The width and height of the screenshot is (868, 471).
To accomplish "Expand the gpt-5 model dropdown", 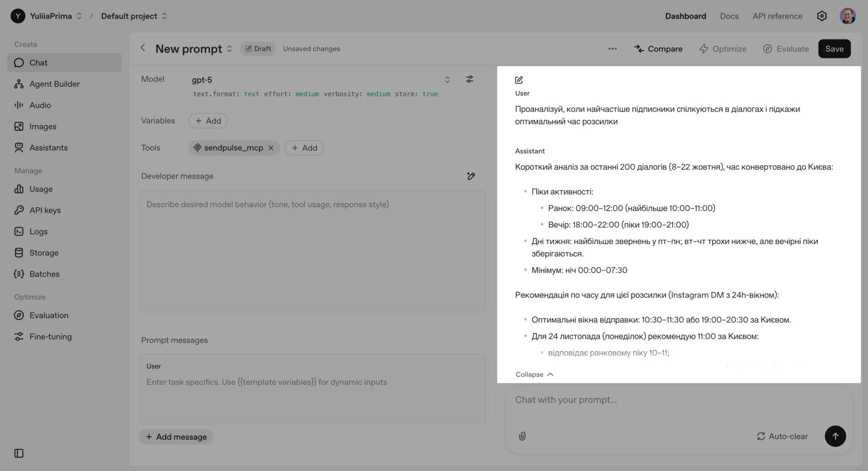I will click(x=447, y=80).
